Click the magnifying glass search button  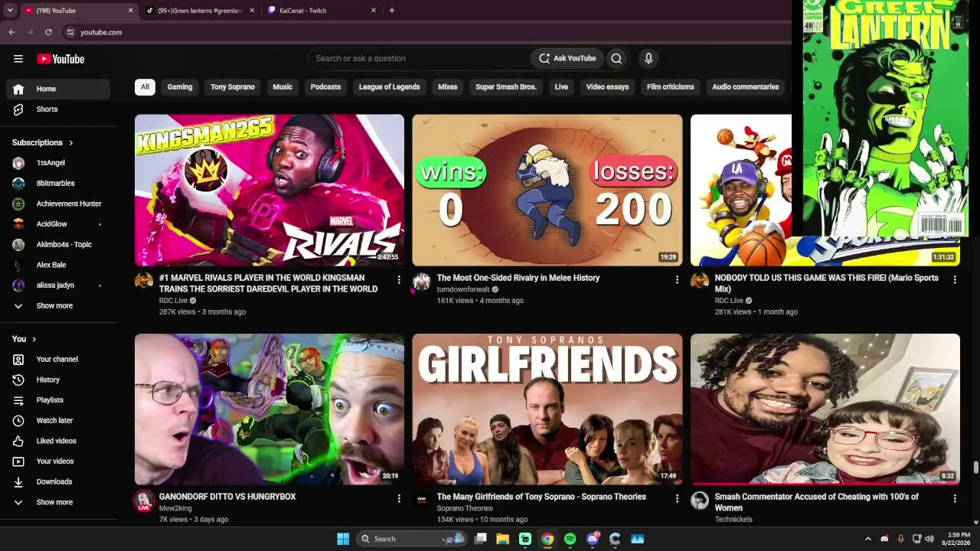616,58
